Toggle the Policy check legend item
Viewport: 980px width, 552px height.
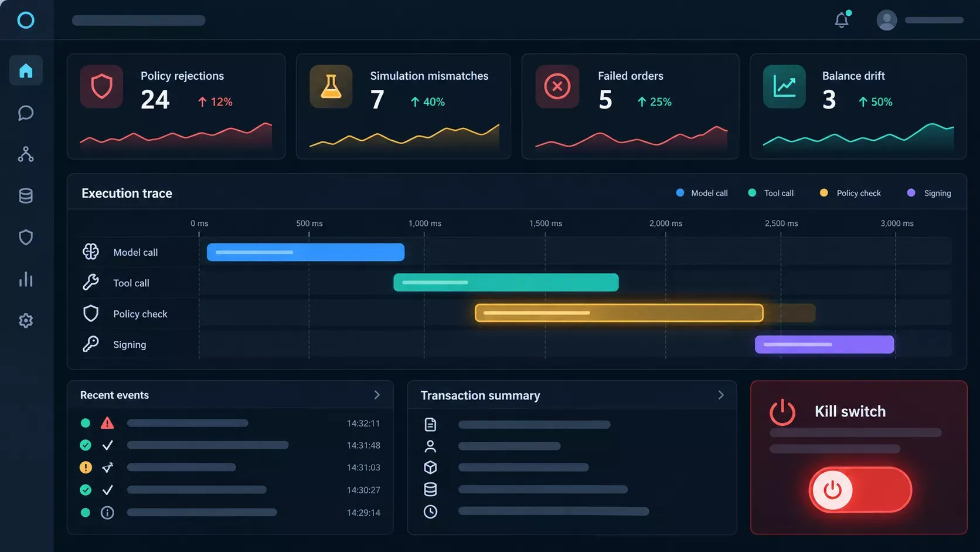pos(850,193)
